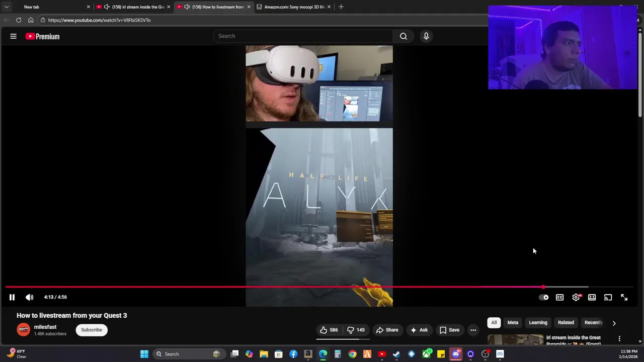Select the Learning filter chip
Image resolution: width=644 pixels, height=362 pixels.
(538, 323)
